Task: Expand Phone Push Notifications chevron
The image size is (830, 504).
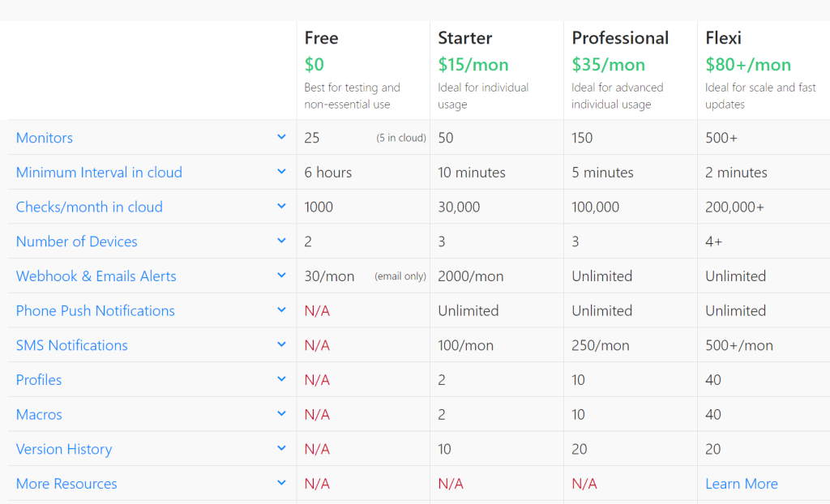Action: (281, 310)
